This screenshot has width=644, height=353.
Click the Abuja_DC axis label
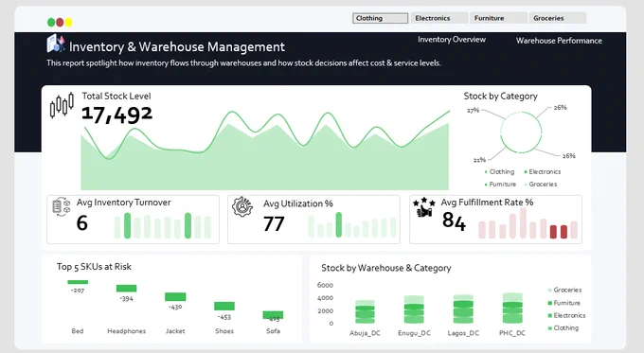[x=365, y=333]
